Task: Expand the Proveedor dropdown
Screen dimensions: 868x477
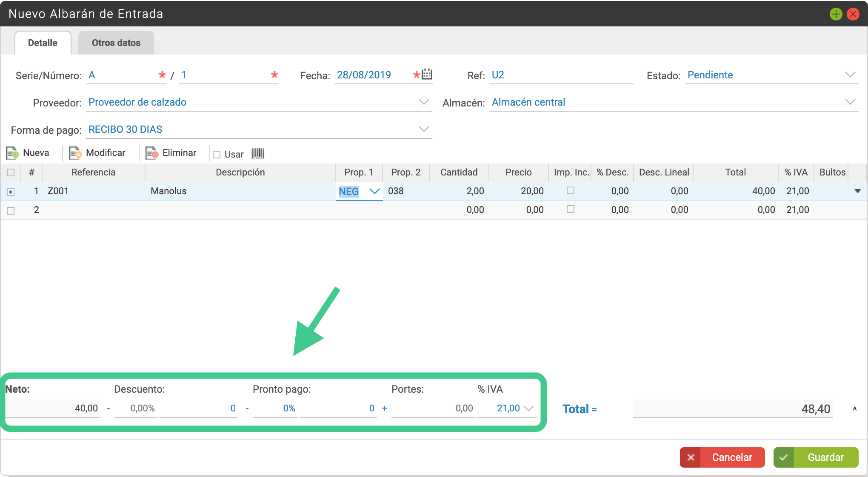Action: click(x=424, y=102)
